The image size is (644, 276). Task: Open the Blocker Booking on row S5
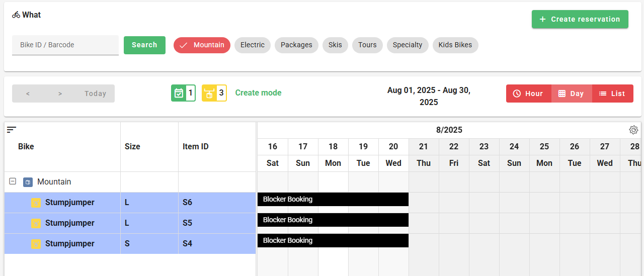coord(333,220)
